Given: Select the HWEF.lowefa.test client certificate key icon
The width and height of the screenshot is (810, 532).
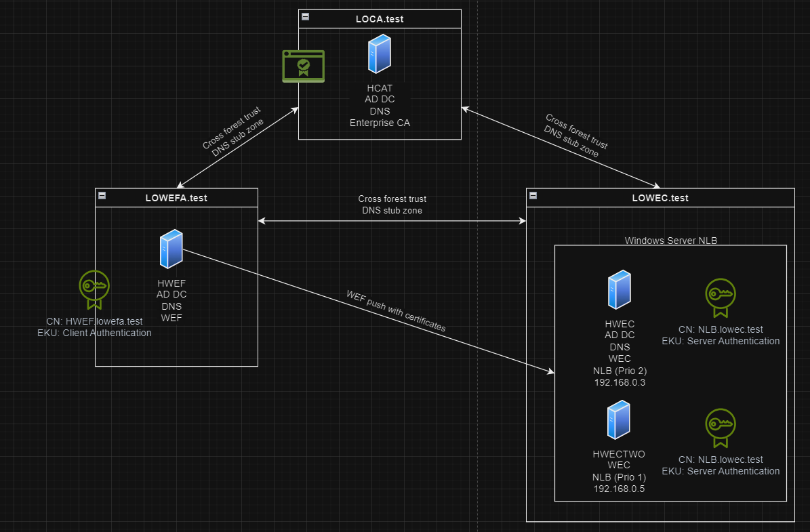Looking at the screenshot, I should point(94,289).
